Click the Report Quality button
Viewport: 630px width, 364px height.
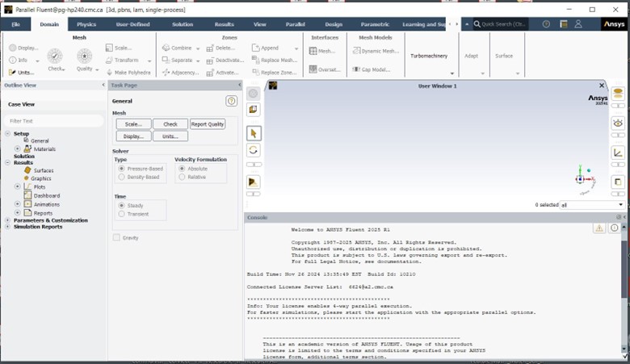(x=208, y=124)
